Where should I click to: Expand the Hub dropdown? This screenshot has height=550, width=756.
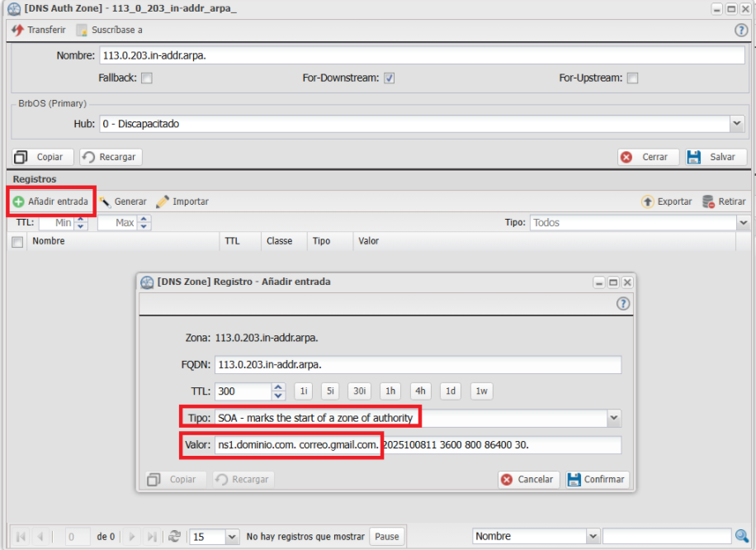pos(737,124)
